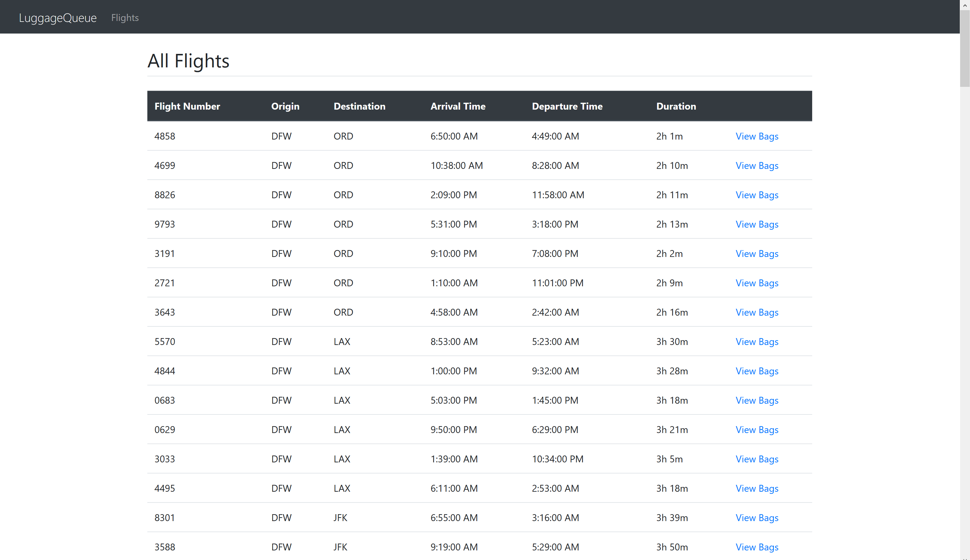View bags for flight 4858

tap(756, 136)
